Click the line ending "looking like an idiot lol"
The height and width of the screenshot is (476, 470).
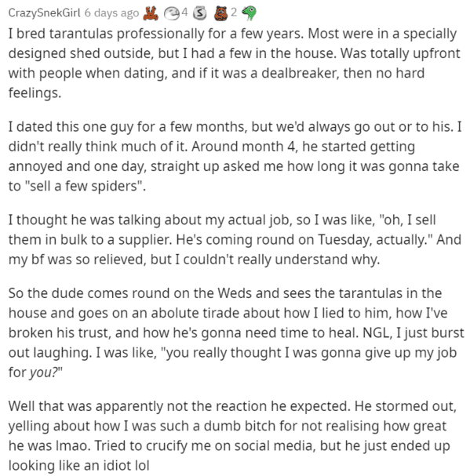(78, 465)
